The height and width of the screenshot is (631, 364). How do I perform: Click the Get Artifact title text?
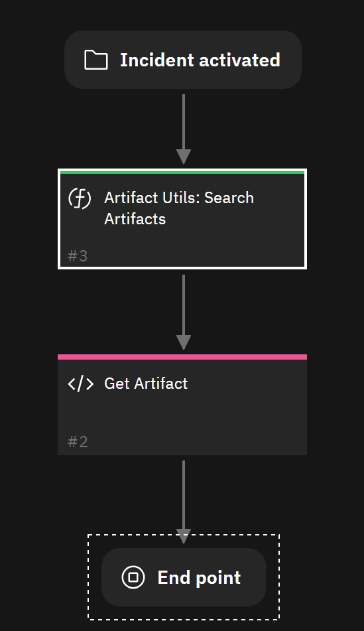(146, 384)
